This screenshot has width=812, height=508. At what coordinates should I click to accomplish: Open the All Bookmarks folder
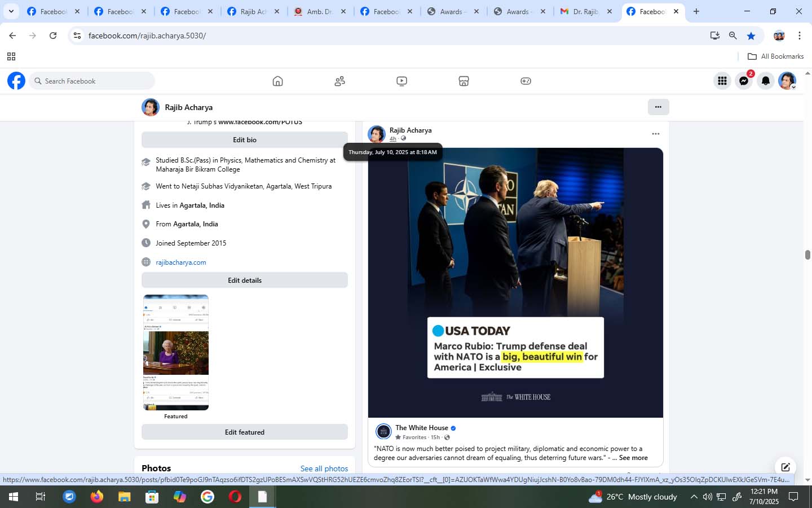(x=775, y=56)
